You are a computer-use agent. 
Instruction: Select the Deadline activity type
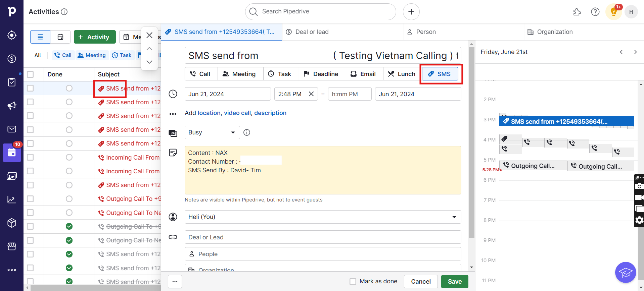(322, 74)
